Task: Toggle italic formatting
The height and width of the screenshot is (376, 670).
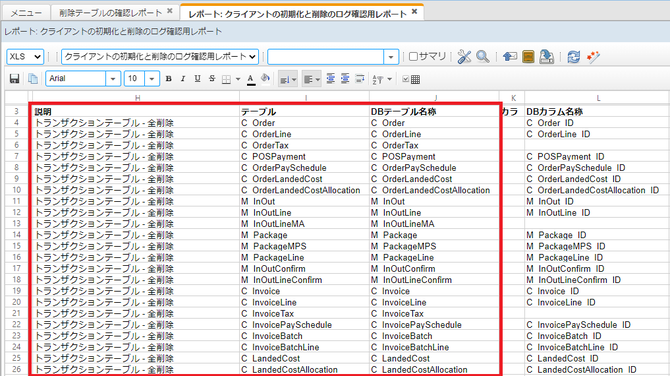Action: pyautogui.click(x=183, y=79)
